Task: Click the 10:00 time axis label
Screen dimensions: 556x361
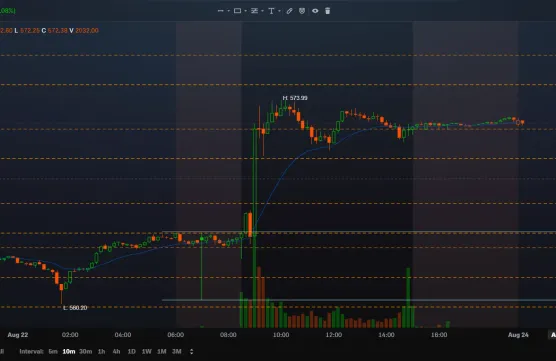Action: pyautogui.click(x=281, y=335)
